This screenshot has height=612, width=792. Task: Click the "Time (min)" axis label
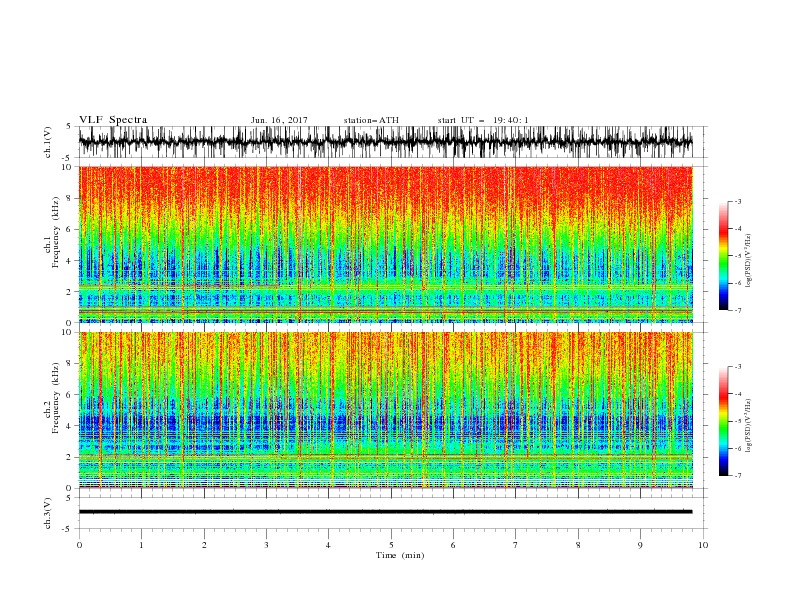coord(400,555)
